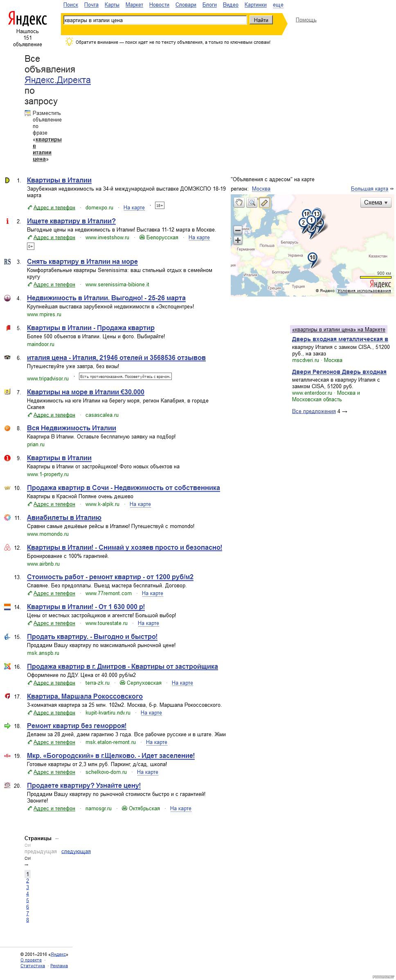Click the momondo favicon beside ad 11
This screenshot has width=396, height=980.
(7, 518)
